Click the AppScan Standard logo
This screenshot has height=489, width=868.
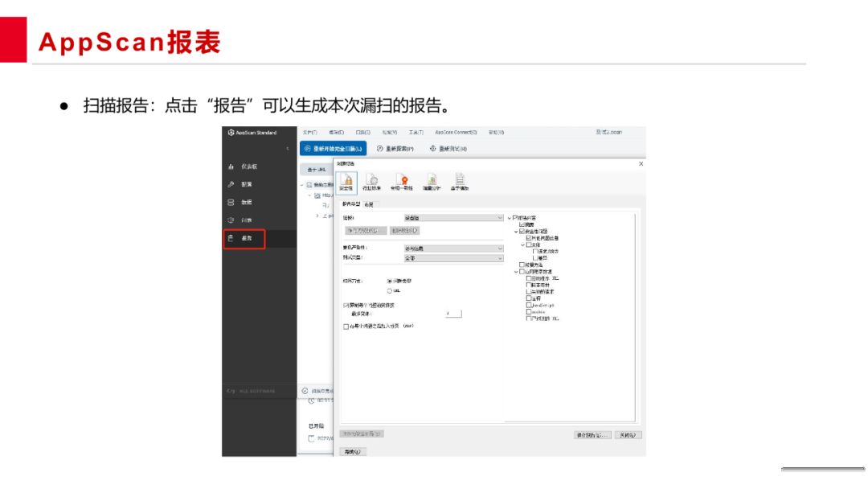tap(252, 133)
